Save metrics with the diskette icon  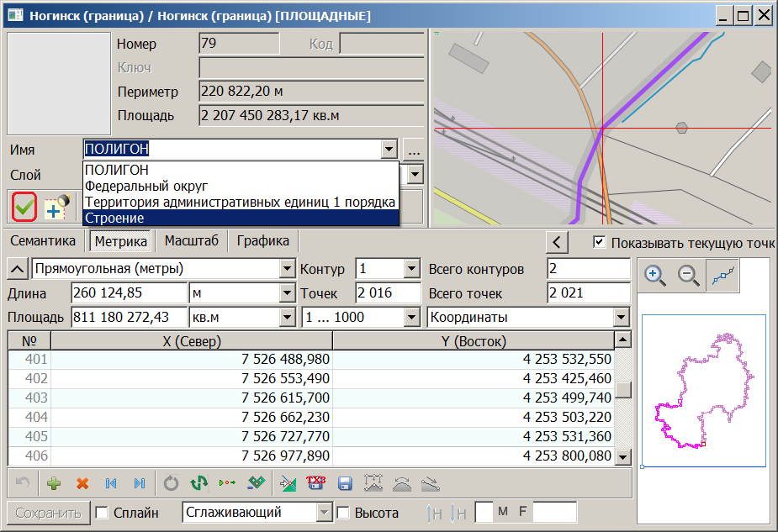(x=345, y=482)
